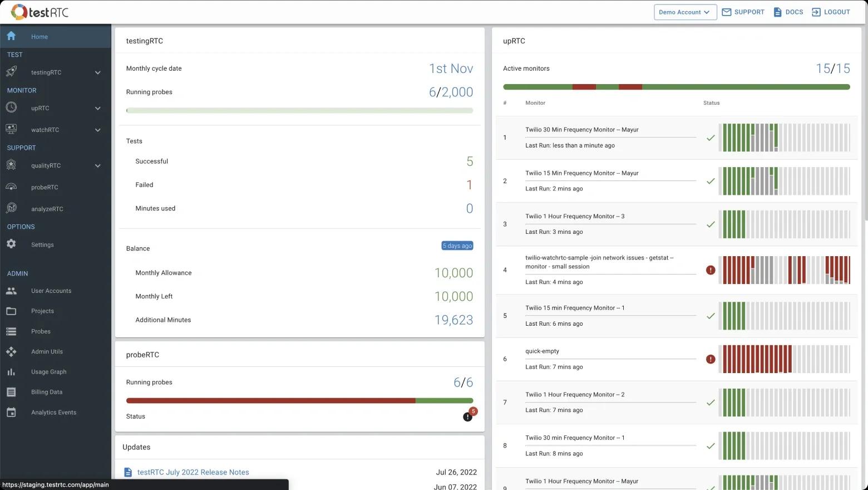Expand the testingRTC sidebar menu
Viewport: 868px width, 490px height.
(97, 72)
